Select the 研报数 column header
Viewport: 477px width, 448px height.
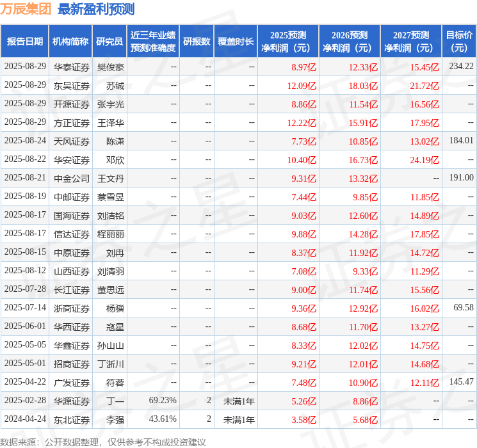coord(197,41)
